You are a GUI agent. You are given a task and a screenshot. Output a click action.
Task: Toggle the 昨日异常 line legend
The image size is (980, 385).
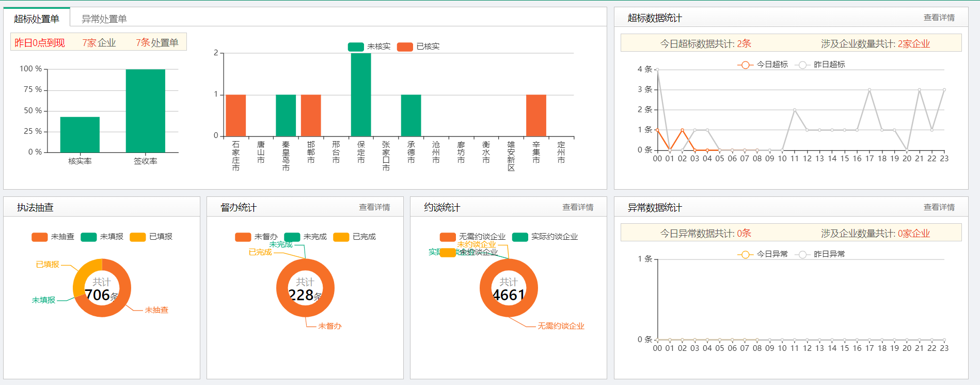(x=819, y=254)
